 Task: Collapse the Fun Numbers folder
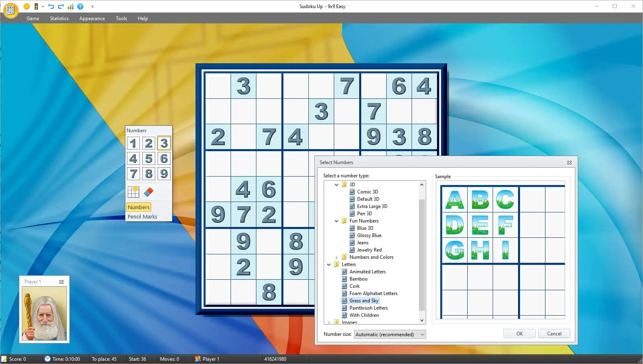pyautogui.click(x=337, y=221)
